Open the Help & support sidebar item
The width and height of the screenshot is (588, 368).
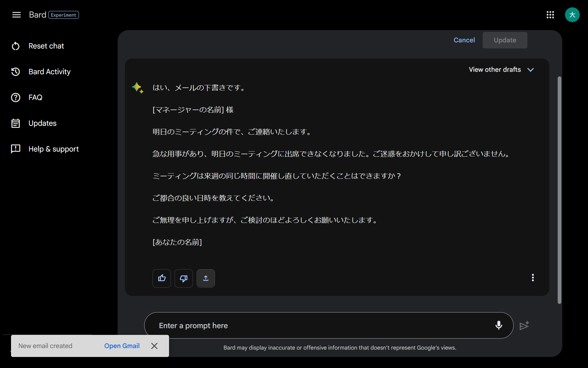point(53,149)
